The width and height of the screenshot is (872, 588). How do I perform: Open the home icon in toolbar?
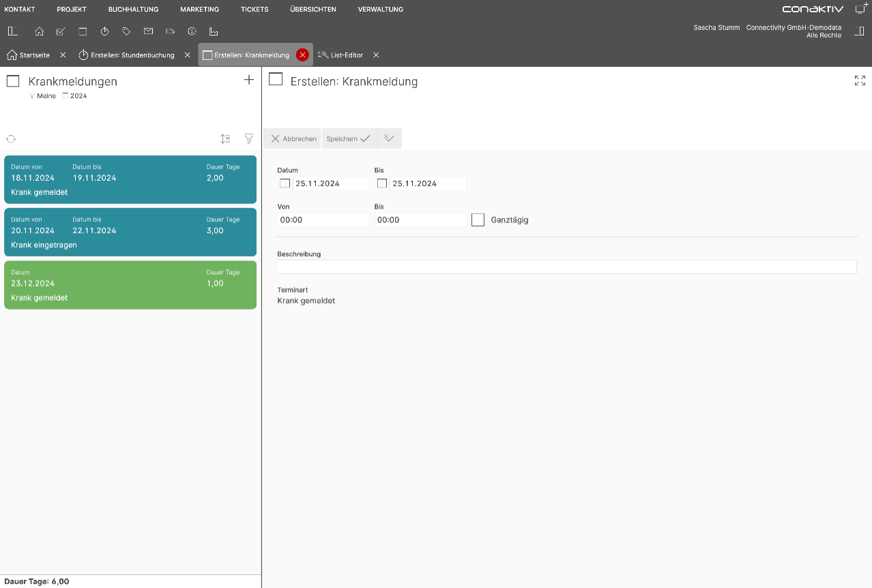[x=40, y=31]
